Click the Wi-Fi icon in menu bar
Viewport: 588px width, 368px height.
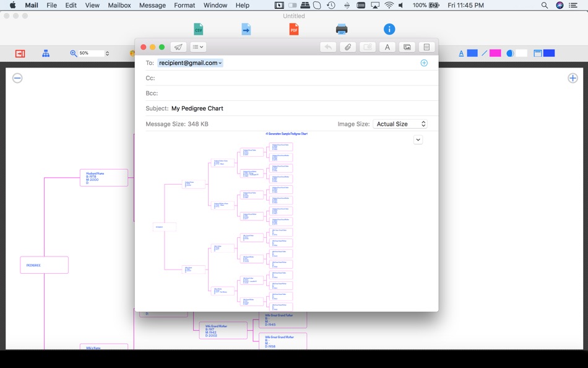coord(389,5)
